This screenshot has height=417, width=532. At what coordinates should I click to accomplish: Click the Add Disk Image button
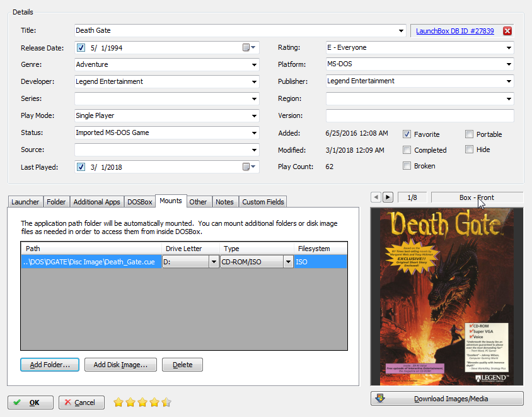point(120,365)
